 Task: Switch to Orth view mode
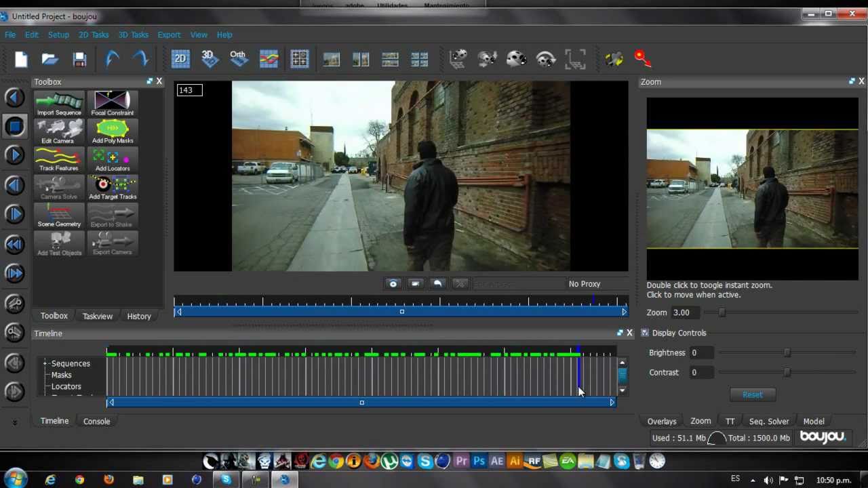pos(237,58)
